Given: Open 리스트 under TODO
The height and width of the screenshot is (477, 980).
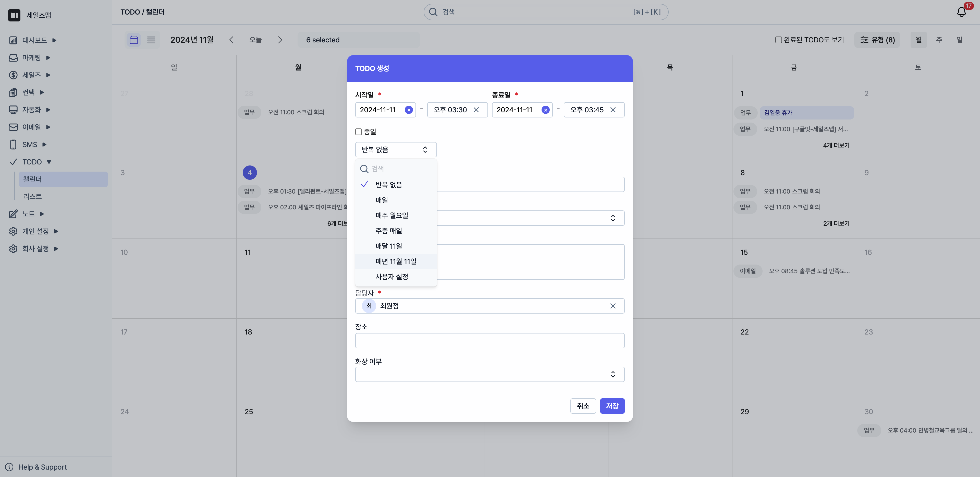Looking at the screenshot, I should 32,196.
